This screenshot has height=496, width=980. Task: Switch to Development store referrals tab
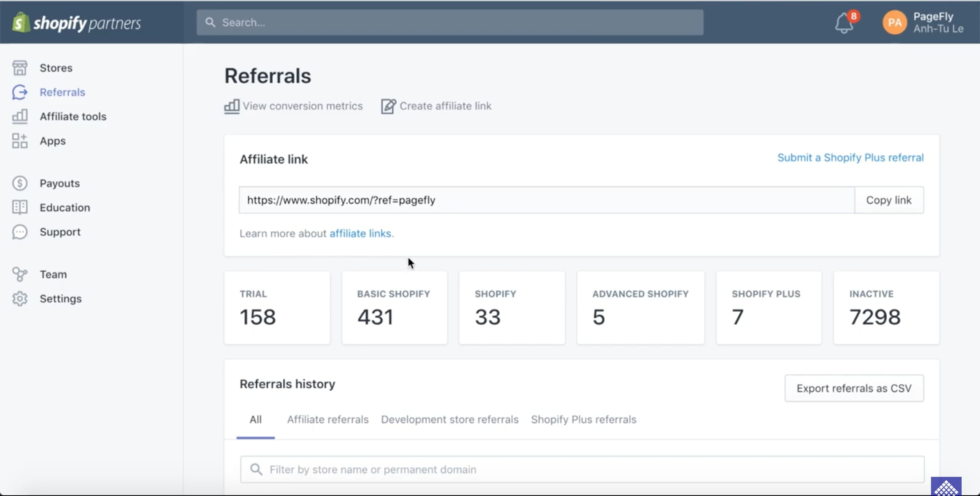(x=450, y=419)
